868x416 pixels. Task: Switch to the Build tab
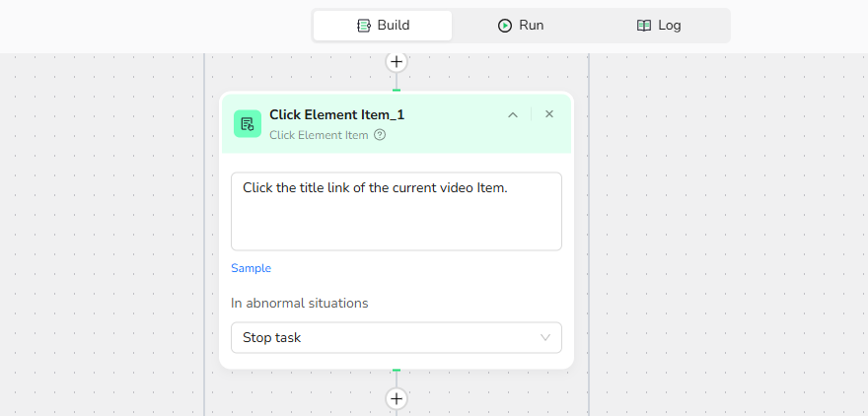click(x=383, y=26)
